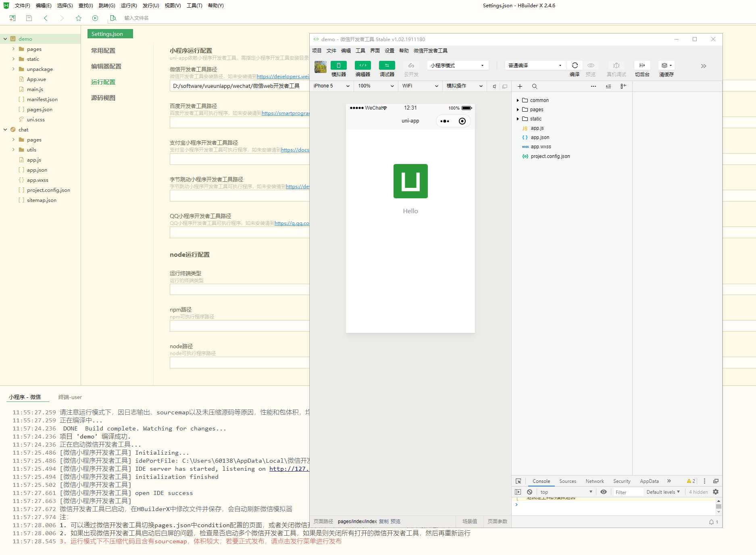756x555 pixels.
Task: Toggle the eye live expression icon in console
Action: [x=604, y=492]
